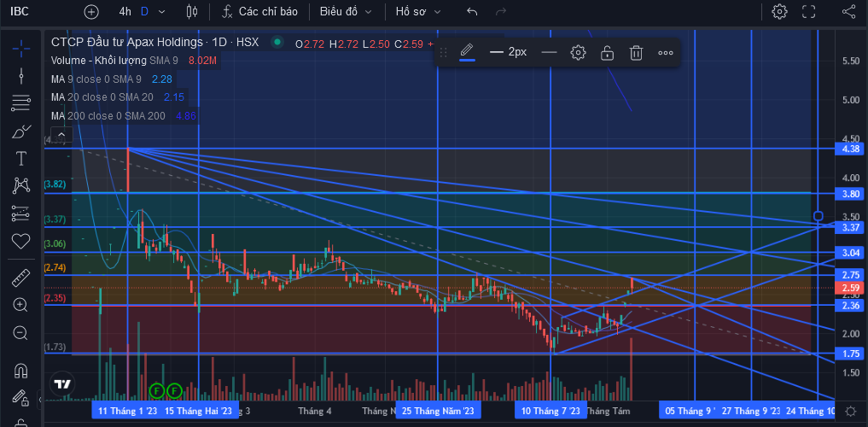
Task: Click the 25 Tháng Năm '23 date label
Action: pyautogui.click(x=438, y=411)
